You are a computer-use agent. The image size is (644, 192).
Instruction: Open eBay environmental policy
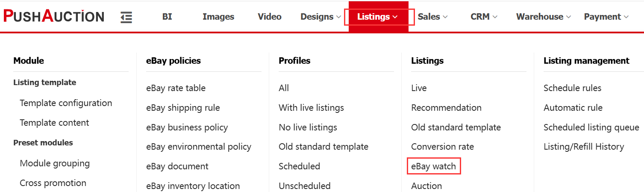[199, 147]
